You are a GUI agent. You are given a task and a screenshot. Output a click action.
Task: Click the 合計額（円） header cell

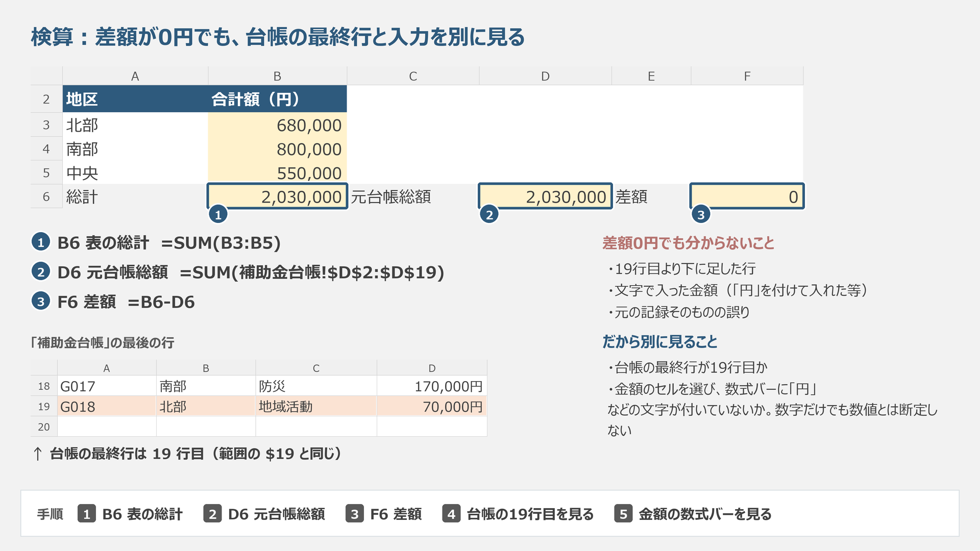pyautogui.click(x=277, y=99)
